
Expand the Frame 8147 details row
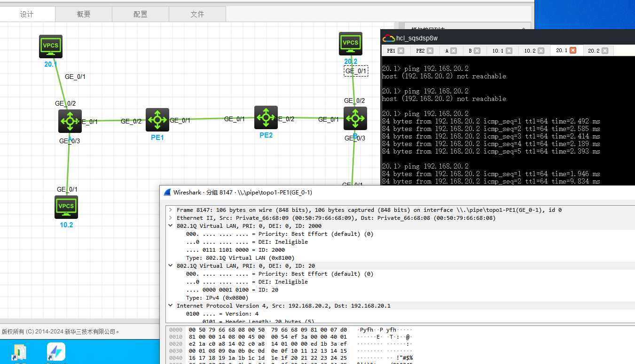click(x=171, y=210)
